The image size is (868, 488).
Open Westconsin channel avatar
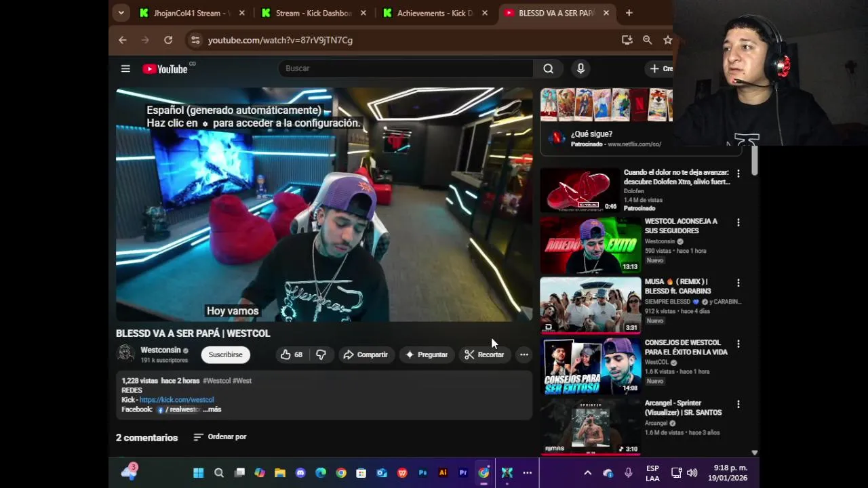(x=125, y=354)
